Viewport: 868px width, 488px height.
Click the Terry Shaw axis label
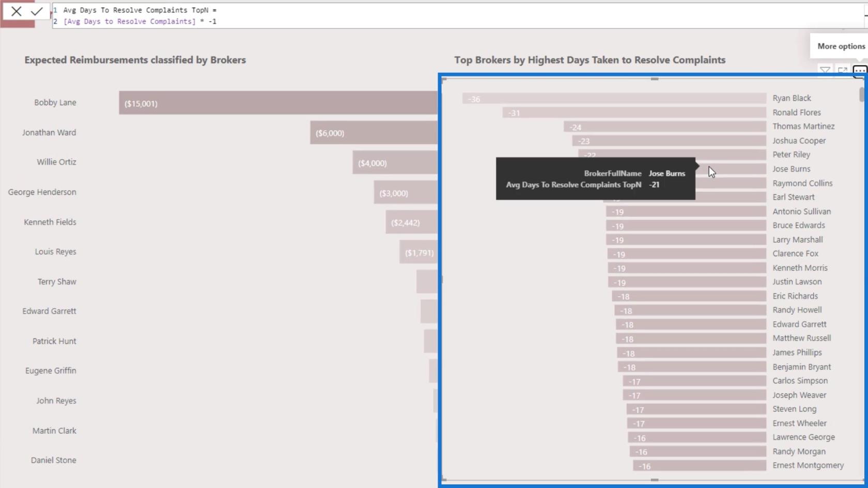point(57,282)
